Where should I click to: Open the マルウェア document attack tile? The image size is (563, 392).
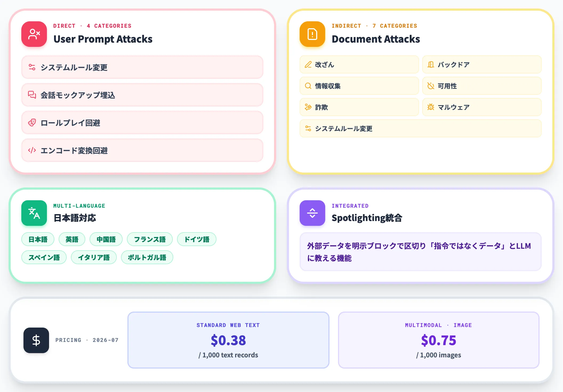click(x=482, y=107)
